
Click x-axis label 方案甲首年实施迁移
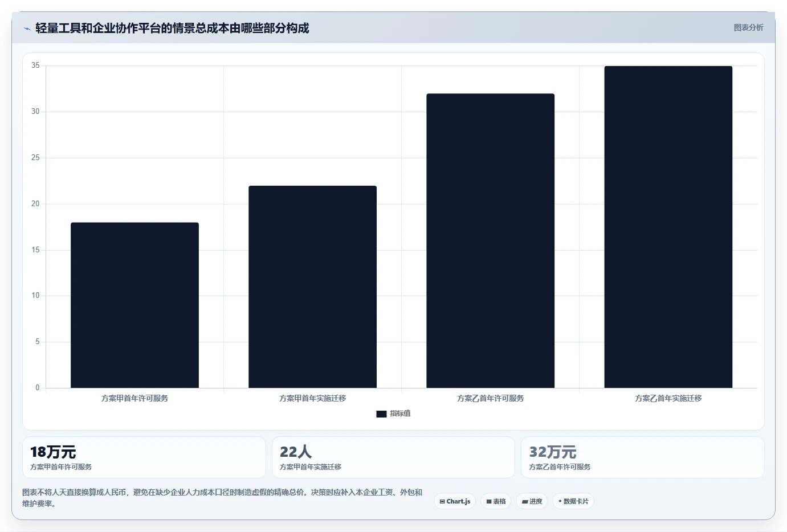[x=312, y=398]
